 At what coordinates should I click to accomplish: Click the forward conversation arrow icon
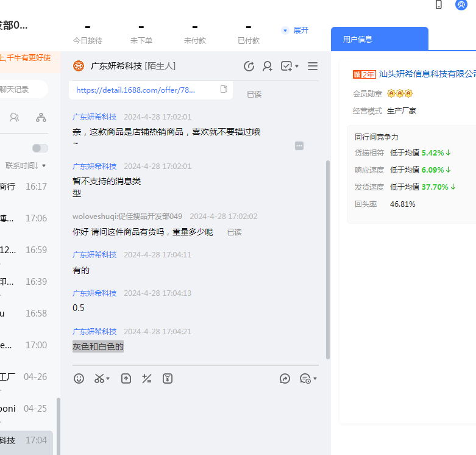coord(285,379)
